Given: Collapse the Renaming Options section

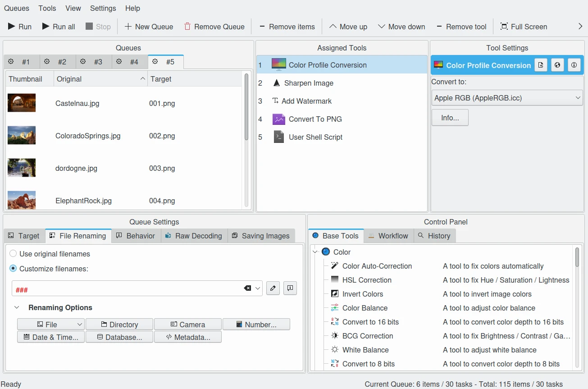Looking at the screenshot, I should click(17, 307).
